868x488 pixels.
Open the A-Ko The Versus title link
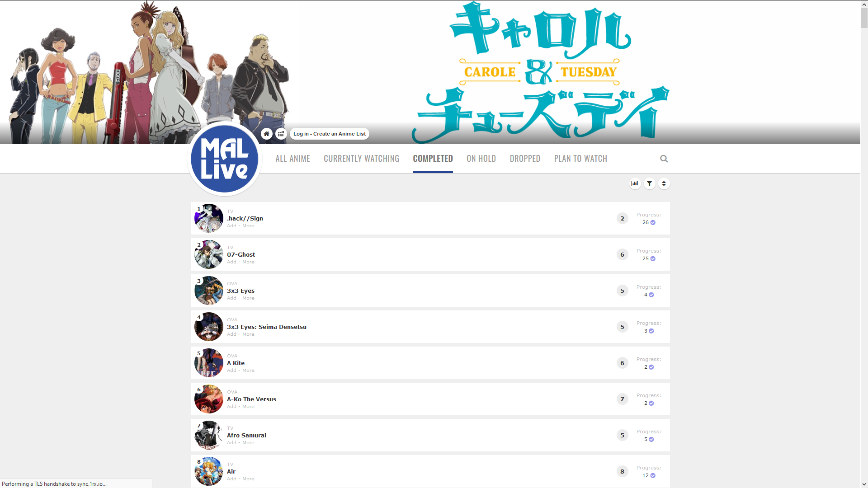click(x=251, y=399)
